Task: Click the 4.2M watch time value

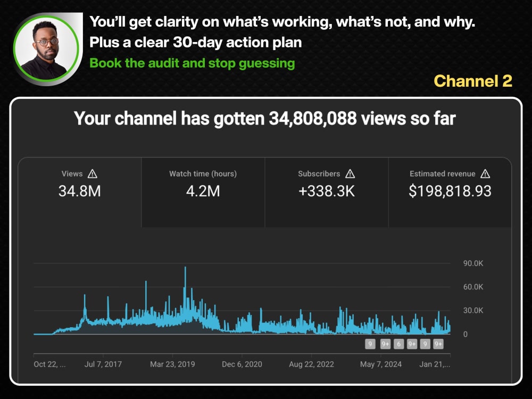Action: pos(203,191)
